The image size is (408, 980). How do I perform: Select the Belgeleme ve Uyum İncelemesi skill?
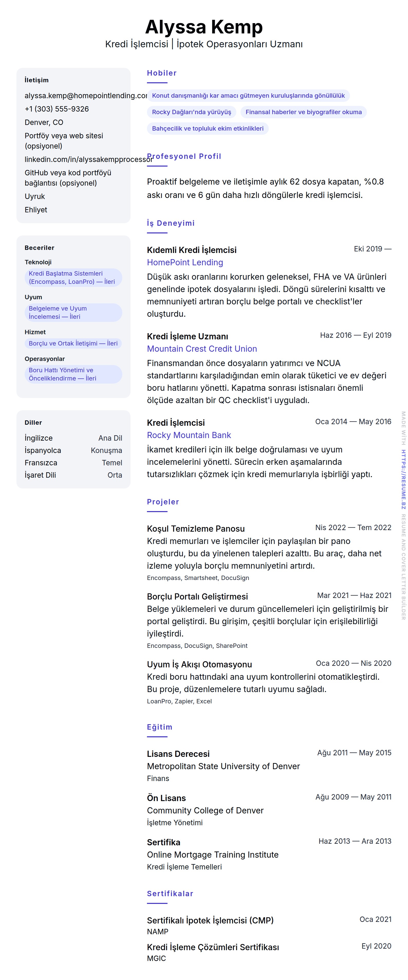pos(73,312)
